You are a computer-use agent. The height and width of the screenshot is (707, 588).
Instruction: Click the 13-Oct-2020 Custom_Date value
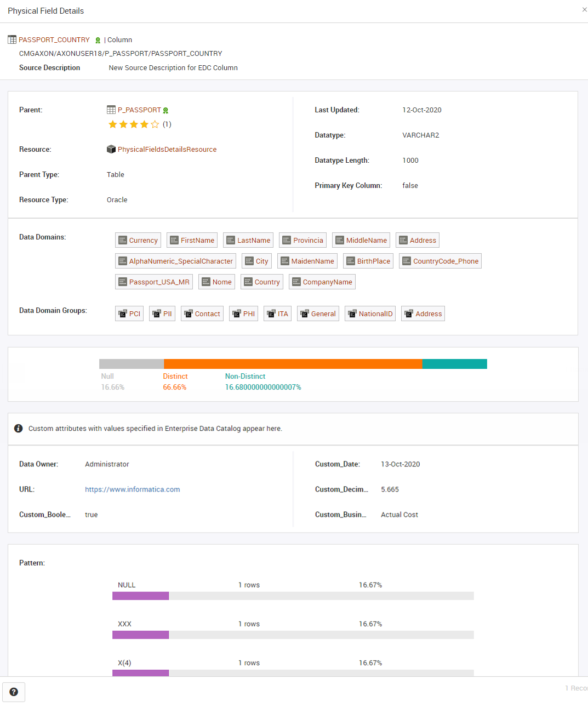401,464
